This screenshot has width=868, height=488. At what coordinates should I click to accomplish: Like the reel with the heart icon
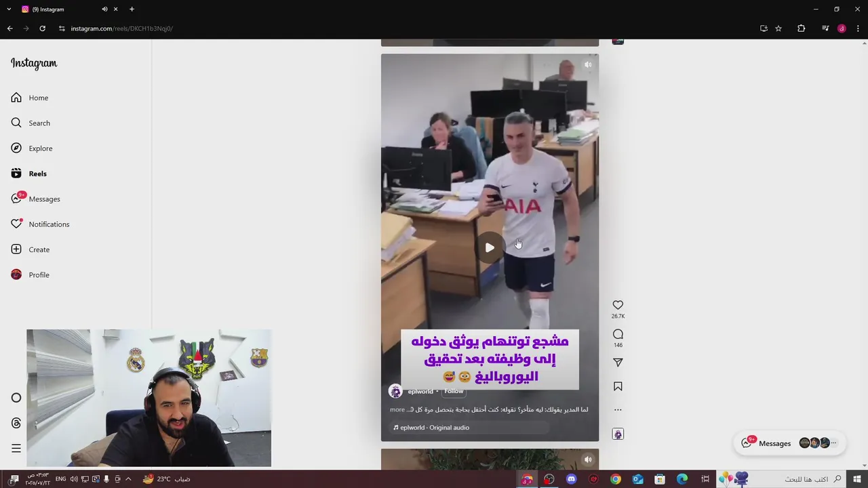[x=618, y=305]
